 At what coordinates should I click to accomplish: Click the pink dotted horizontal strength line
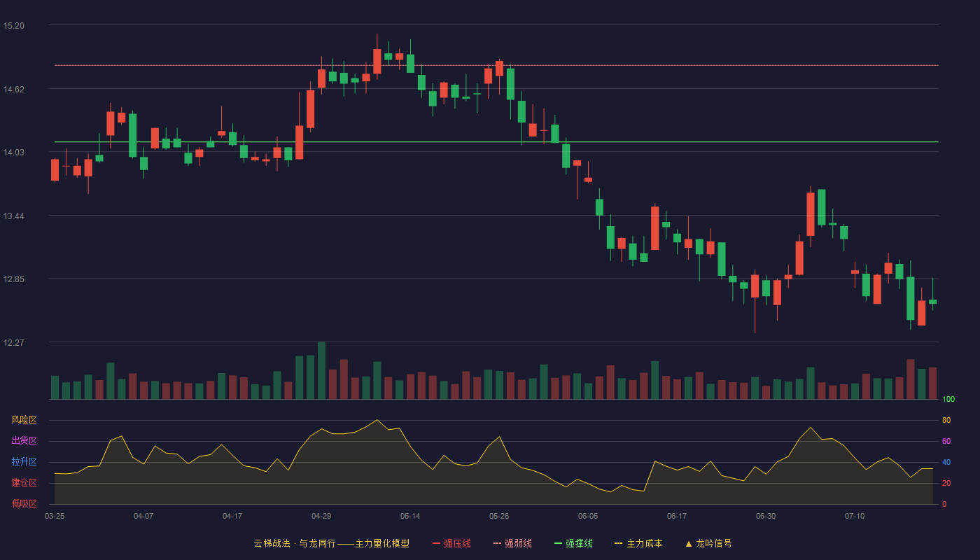(496, 65)
